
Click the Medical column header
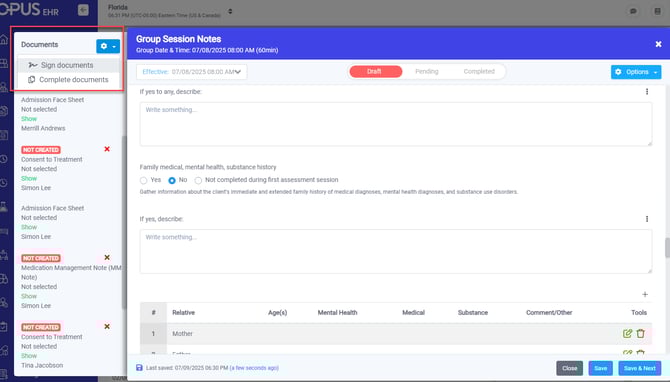pyautogui.click(x=413, y=312)
